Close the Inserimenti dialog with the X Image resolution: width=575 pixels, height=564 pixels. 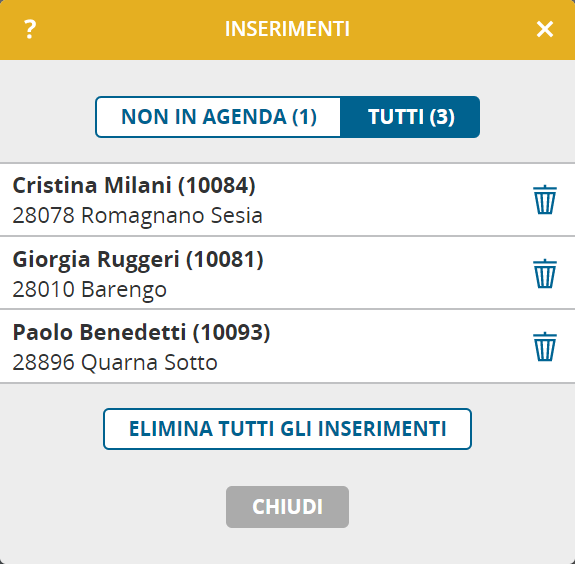[x=545, y=29]
